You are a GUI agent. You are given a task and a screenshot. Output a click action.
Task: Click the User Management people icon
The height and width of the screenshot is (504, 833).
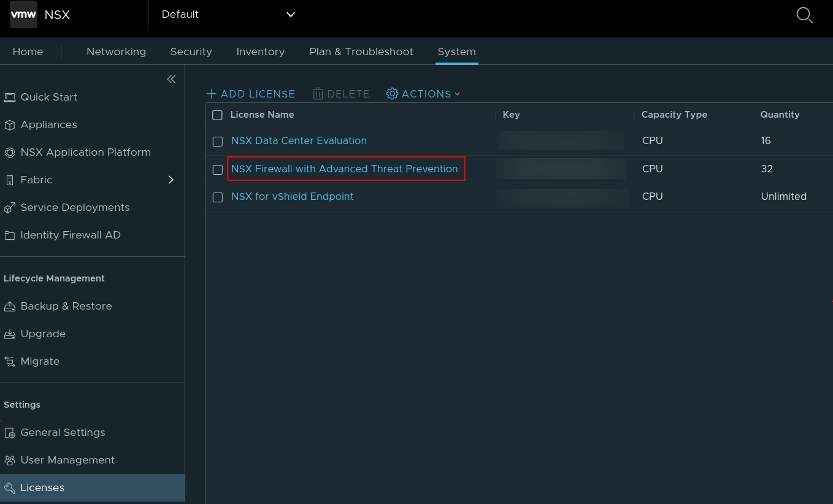point(10,460)
